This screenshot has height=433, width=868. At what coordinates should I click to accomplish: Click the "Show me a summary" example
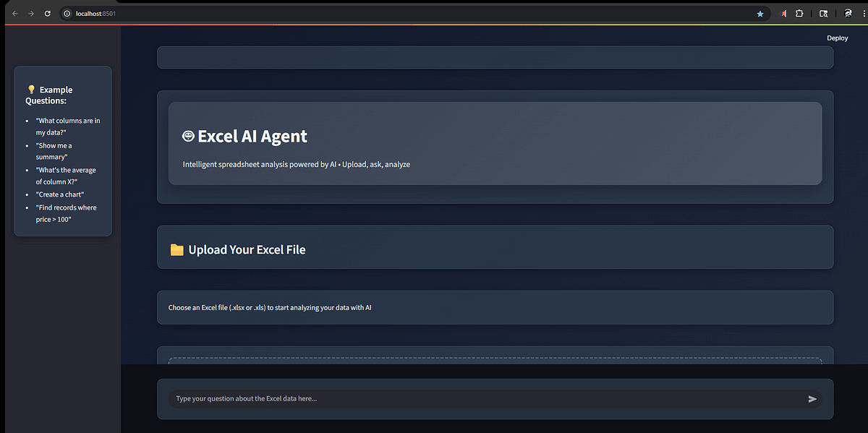(x=54, y=151)
